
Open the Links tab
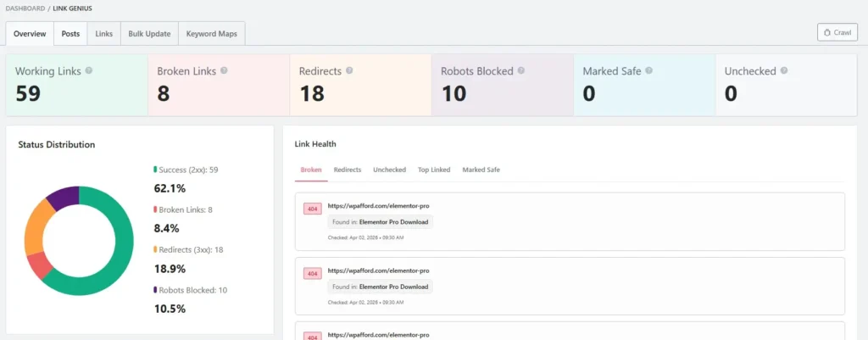click(103, 34)
